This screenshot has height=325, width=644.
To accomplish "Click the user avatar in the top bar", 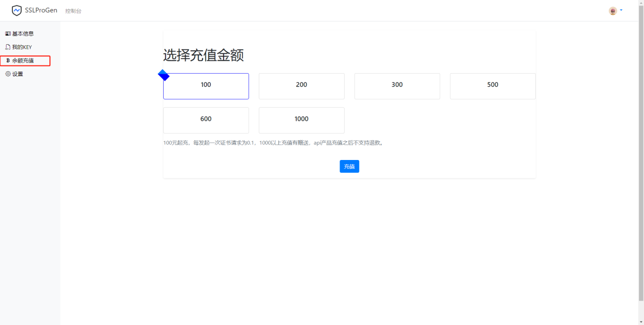I will [x=612, y=10].
